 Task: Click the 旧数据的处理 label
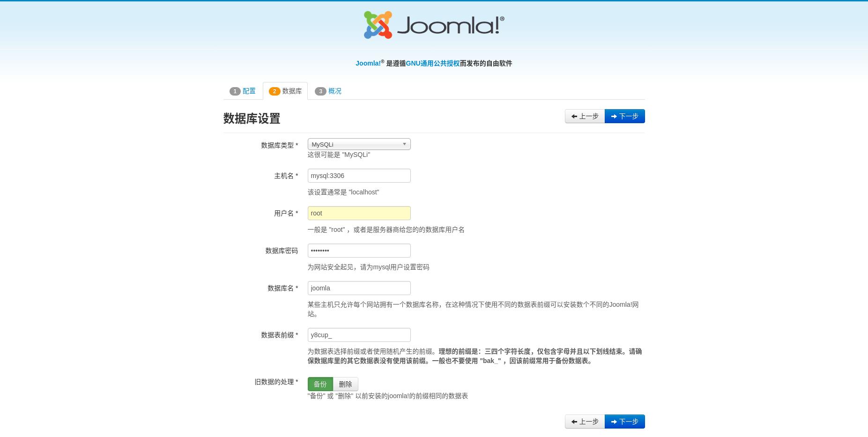(276, 382)
